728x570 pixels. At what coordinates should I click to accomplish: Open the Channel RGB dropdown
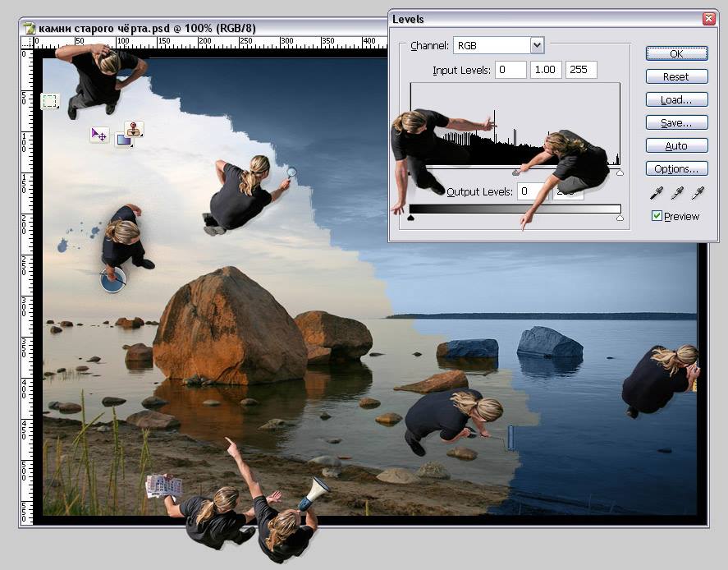coord(537,46)
